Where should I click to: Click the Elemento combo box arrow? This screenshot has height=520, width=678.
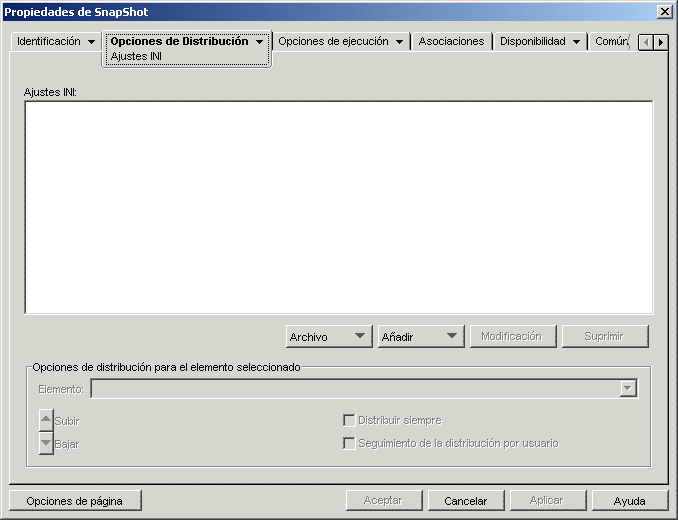(x=628, y=389)
